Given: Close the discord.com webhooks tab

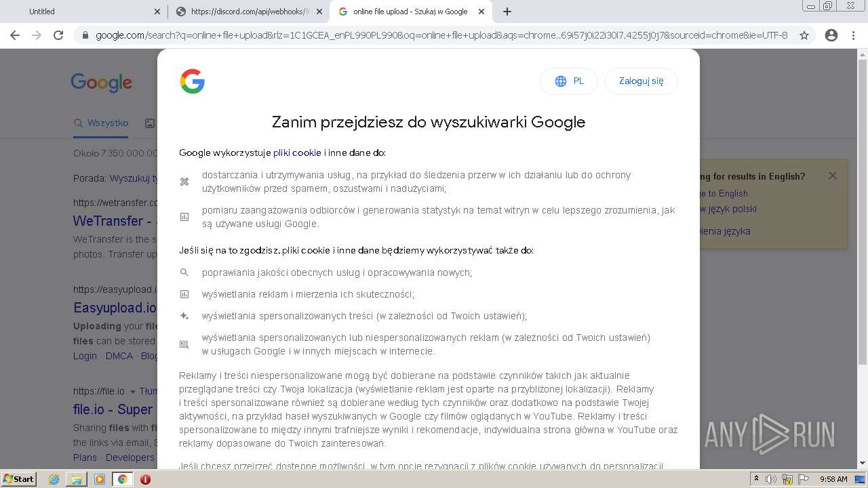Looking at the screenshot, I should [319, 12].
